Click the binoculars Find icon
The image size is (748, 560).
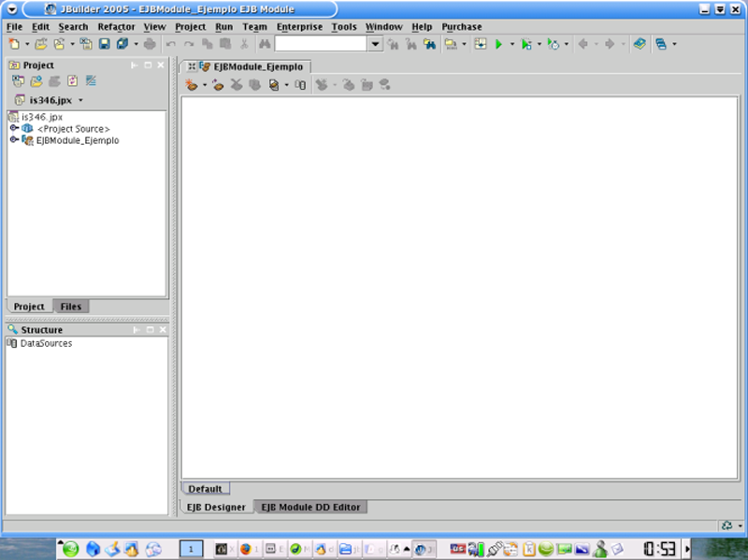pos(265,44)
